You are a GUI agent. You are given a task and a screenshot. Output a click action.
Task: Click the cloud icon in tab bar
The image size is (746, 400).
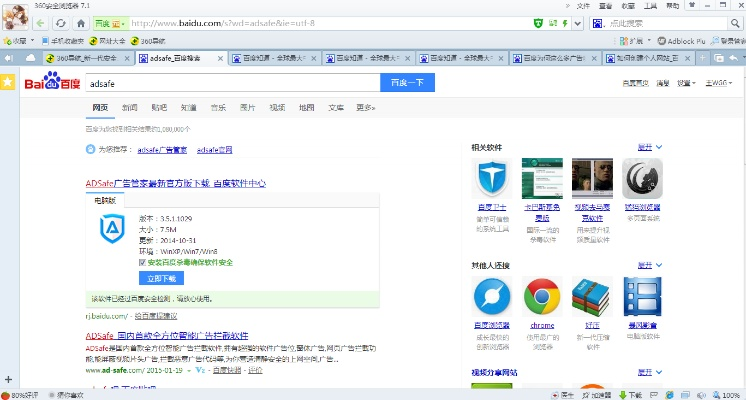[x=30, y=58]
